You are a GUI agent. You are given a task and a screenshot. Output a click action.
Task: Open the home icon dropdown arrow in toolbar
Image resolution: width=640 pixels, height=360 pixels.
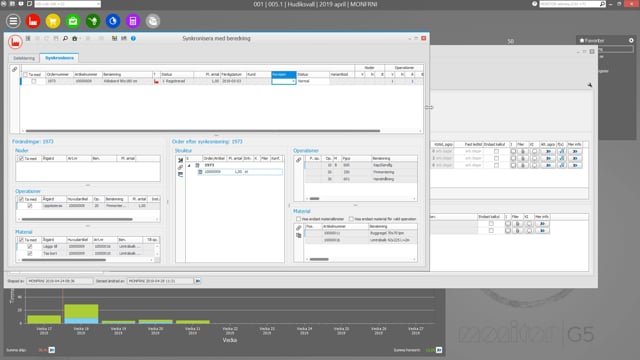pyautogui.click(x=79, y=39)
